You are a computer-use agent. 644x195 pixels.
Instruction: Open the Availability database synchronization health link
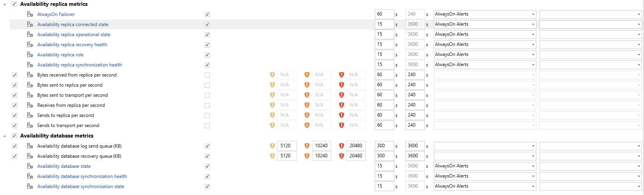click(x=82, y=176)
